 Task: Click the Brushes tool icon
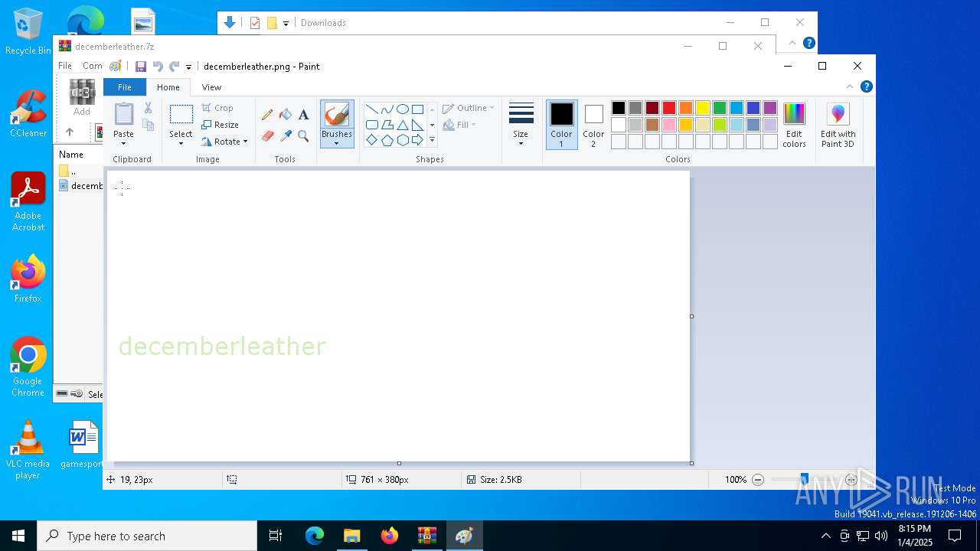337,115
